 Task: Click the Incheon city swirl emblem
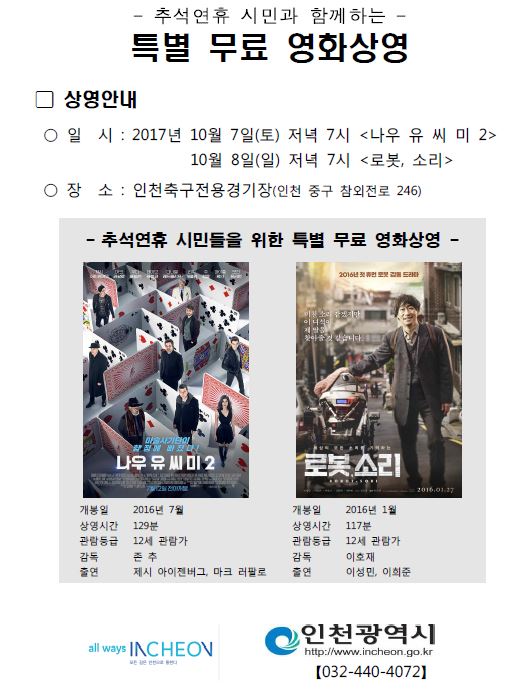point(282,640)
